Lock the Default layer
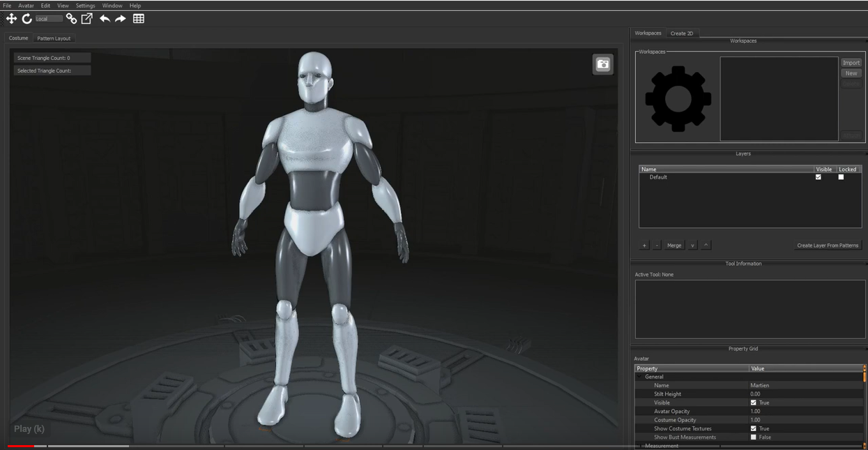The height and width of the screenshot is (450, 868). pyautogui.click(x=841, y=177)
